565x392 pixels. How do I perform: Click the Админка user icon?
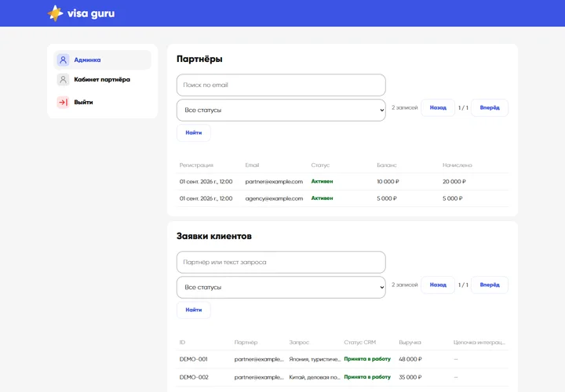(x=63, y=60)
